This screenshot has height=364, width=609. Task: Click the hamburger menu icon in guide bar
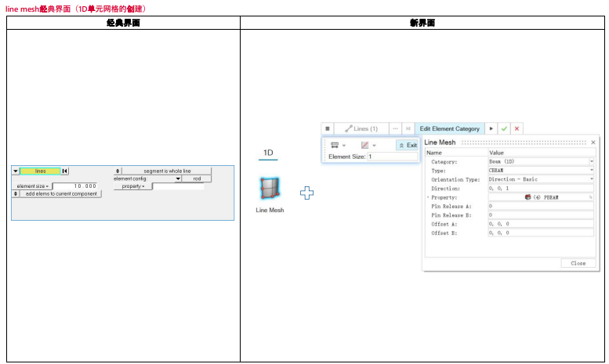[x=328, y=128]
